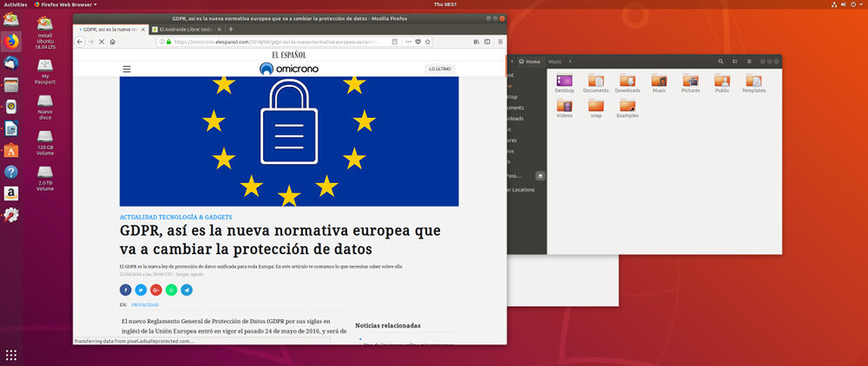Viewport: 868px width, 366px height.
Task: Click the EL ESPAÑOL header logo
Action: pyautogui.click(x=289, y=55)
